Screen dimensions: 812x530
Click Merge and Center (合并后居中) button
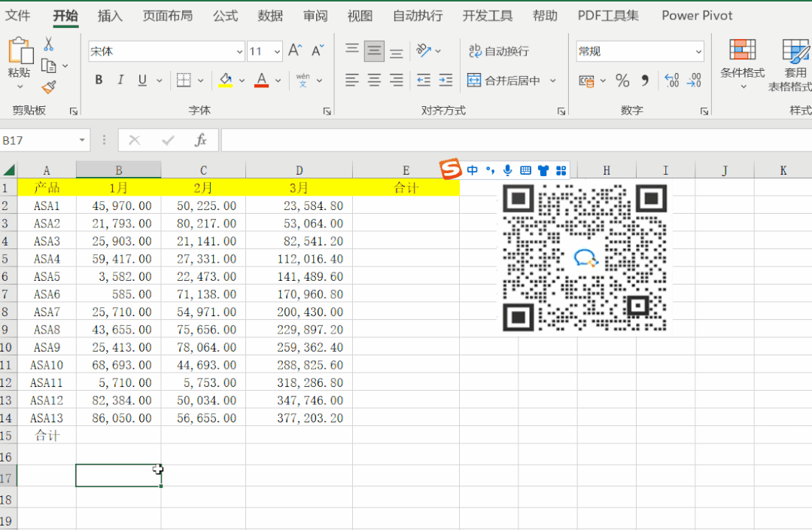point(503,81)
